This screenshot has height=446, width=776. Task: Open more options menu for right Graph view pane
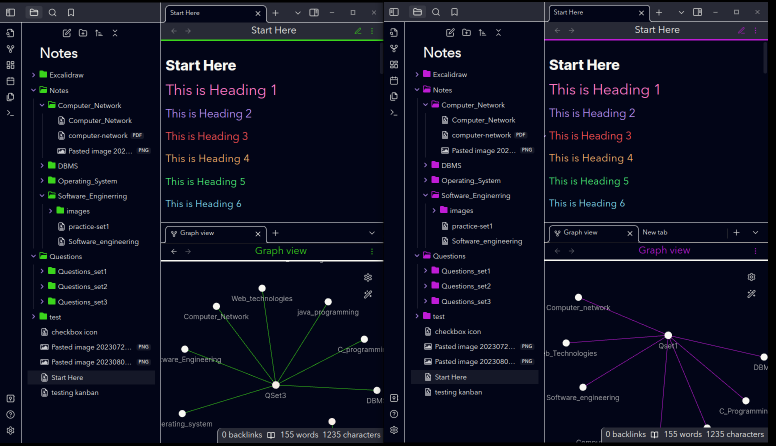pyautogui.click(x=756, y=251)
